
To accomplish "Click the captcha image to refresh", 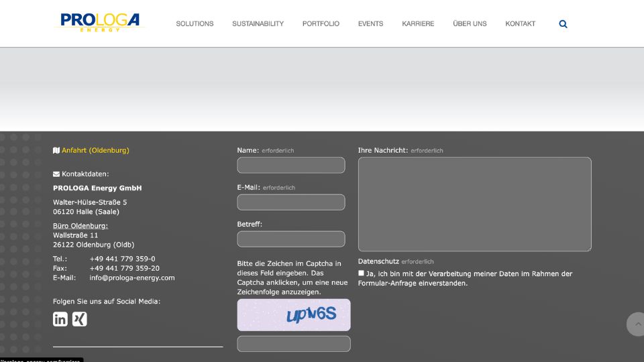I will click(x=294, y=315).
